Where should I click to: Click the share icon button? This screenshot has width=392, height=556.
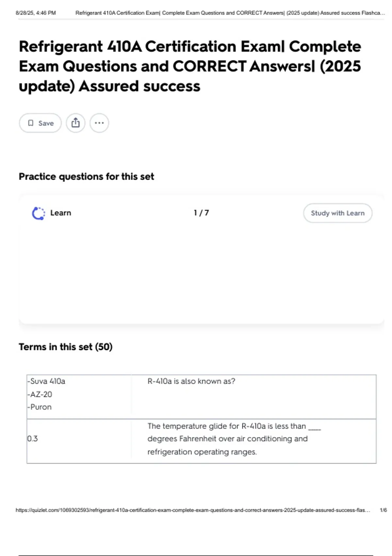click(x=75, y=123)
